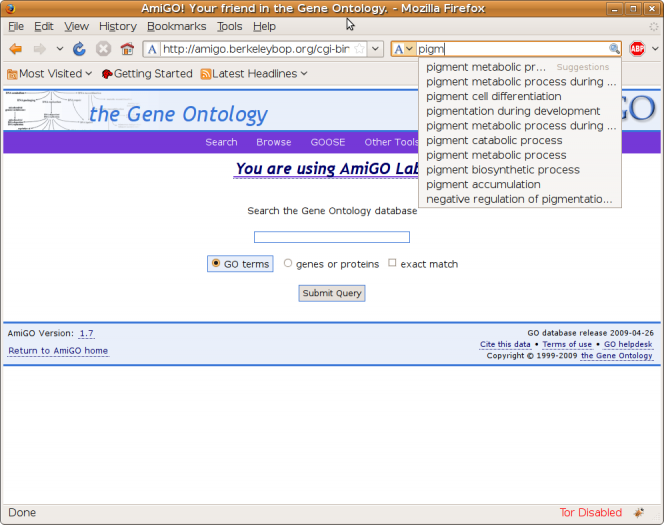
Task: Click the URL address field
Action: point(256,49)
